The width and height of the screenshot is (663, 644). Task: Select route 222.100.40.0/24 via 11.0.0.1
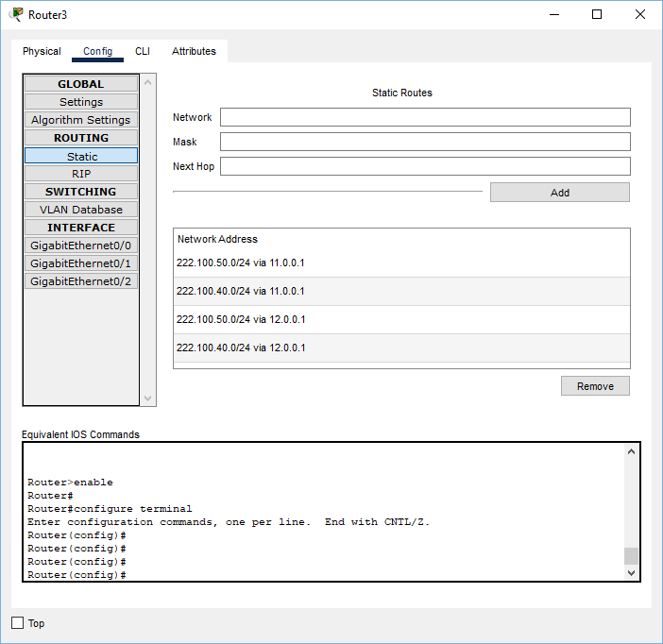coord(401,292)
